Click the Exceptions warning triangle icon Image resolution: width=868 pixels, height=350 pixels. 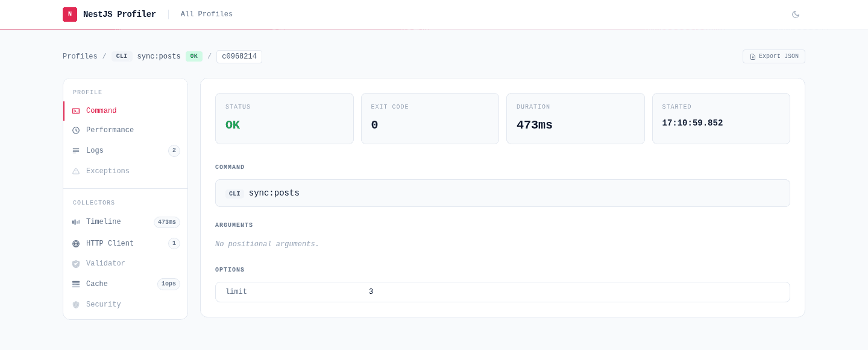click(x=76, y=171)
